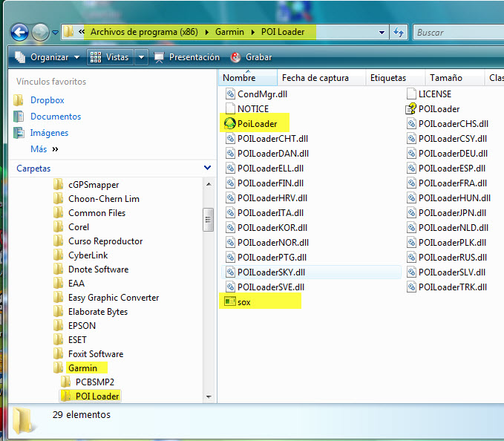504x441 pixels.
Task: Select the PCBSMP2 subfolder
Action: 95,382
